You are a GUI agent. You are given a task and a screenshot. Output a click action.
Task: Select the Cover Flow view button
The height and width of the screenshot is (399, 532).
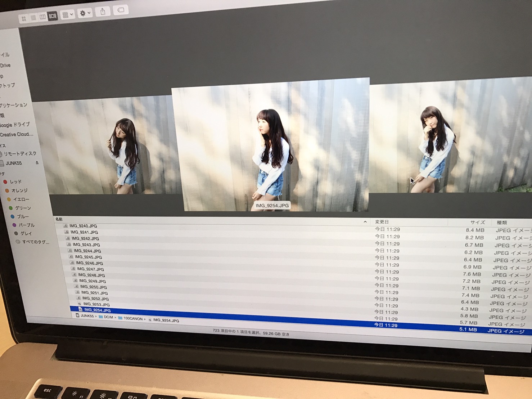53,16
